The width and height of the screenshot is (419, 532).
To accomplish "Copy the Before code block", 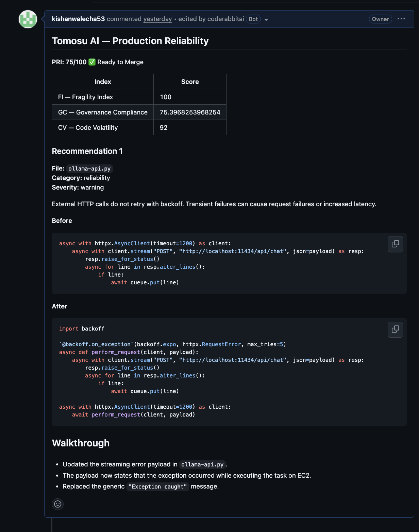I will 395,244.
